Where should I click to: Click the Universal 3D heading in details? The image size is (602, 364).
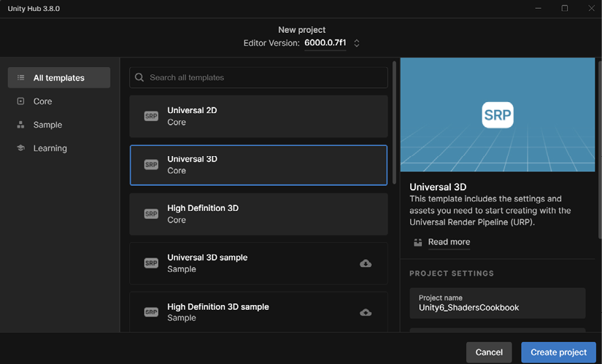[x=438, y=187]
